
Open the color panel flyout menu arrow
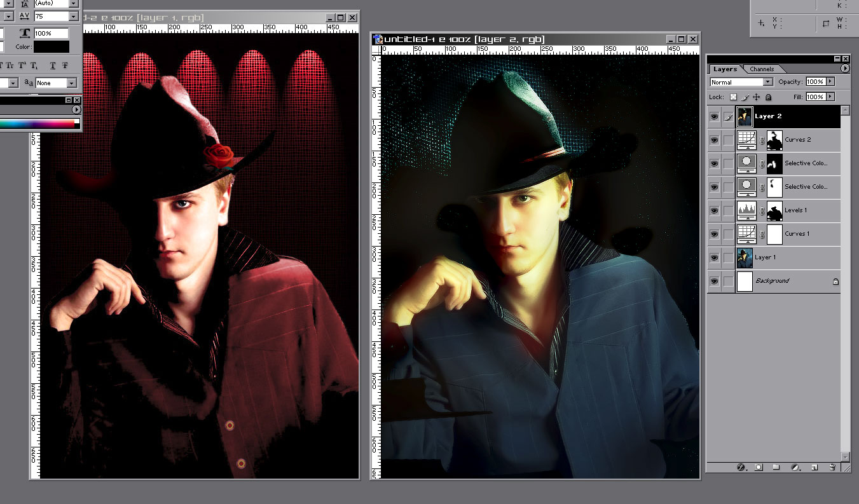pyautogui.click(x=76, y=110)
